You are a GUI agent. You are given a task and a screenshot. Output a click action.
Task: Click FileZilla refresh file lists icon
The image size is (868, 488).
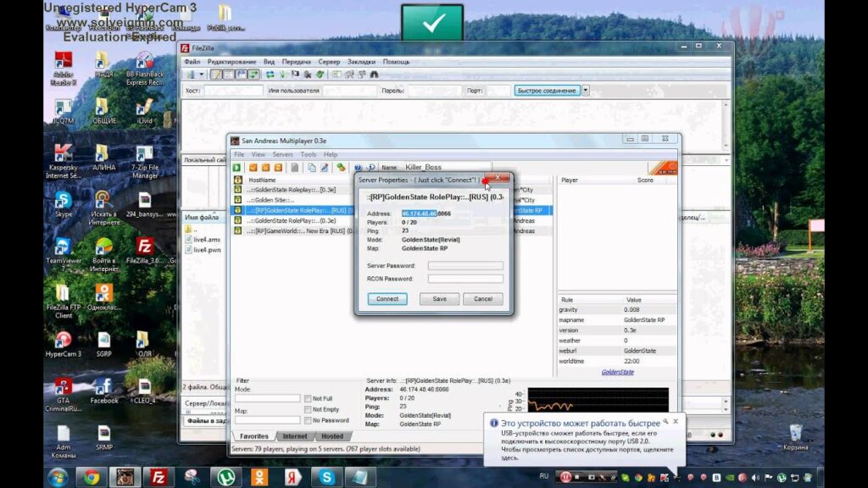270,75
